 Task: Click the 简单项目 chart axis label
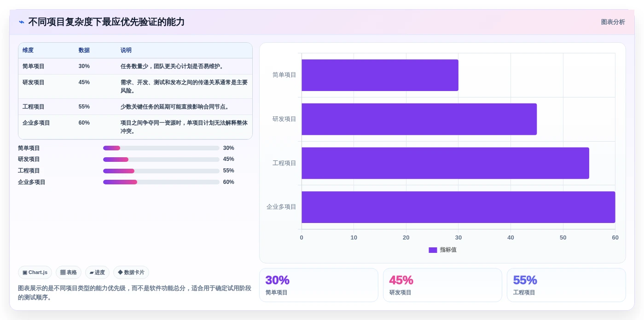[284, 75]
